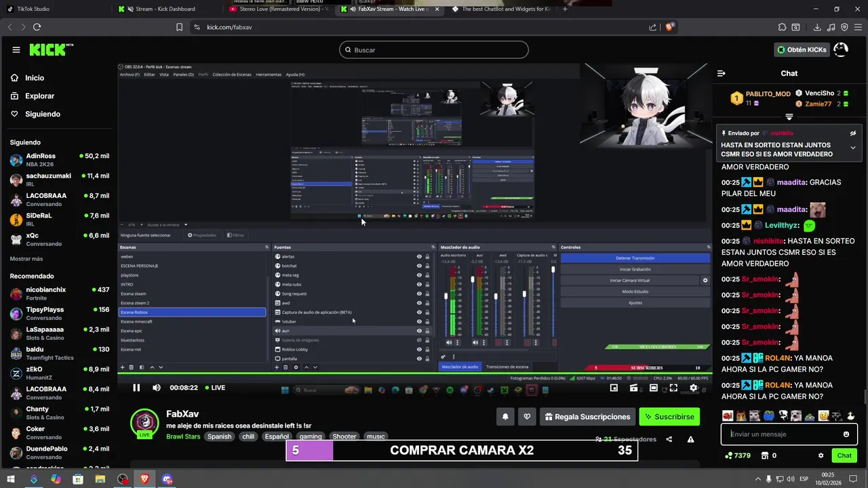This screenshot has height=488, width=868.
Task: Open nicobianchix recommended channel
Action: 60,293
